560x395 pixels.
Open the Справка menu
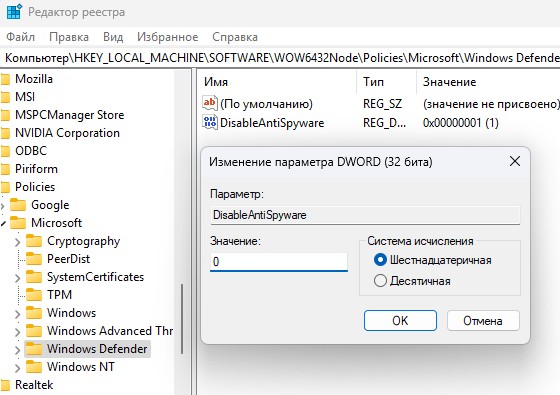coord(235,37)
